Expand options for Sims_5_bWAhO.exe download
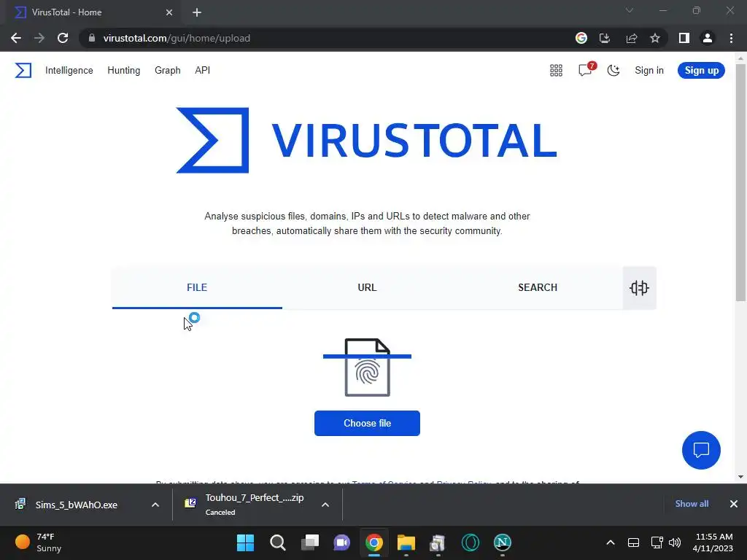 155,505
